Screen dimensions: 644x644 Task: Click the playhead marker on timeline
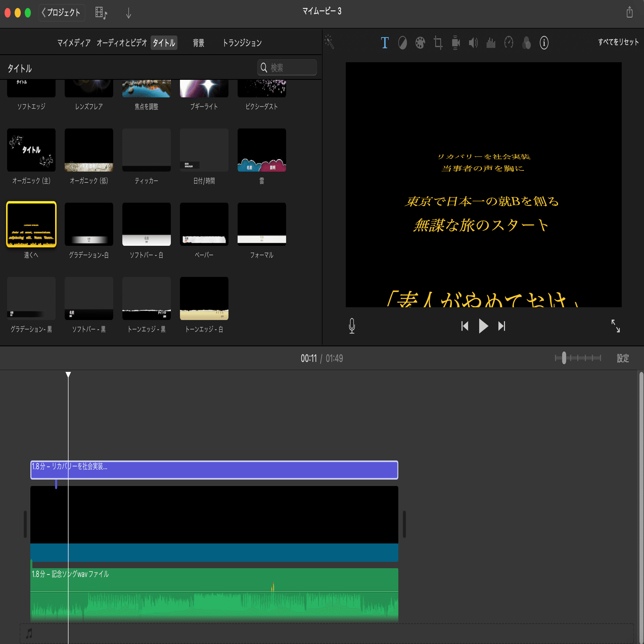[x=68, y=374]
